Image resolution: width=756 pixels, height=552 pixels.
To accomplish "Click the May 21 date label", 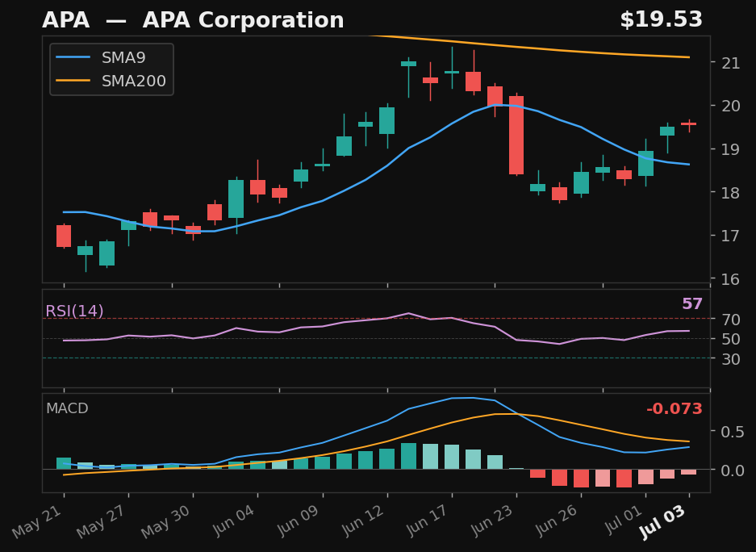I will (38, 521).
